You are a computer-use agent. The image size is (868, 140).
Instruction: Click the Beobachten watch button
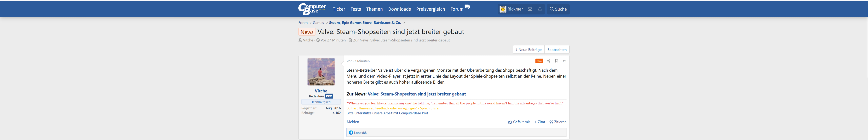[x=557, y=50]
